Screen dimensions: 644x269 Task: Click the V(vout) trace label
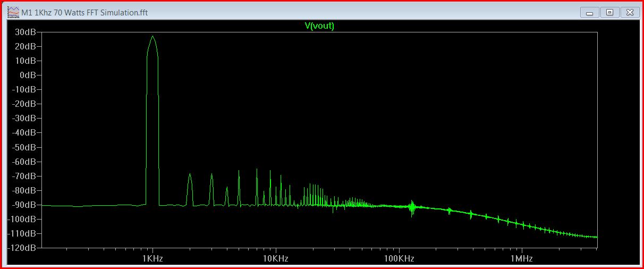[x=319, y=26]
